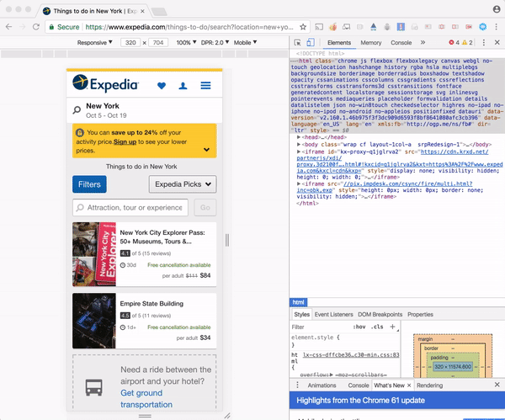Open the Expedia account profile icon

coord(183,86)
